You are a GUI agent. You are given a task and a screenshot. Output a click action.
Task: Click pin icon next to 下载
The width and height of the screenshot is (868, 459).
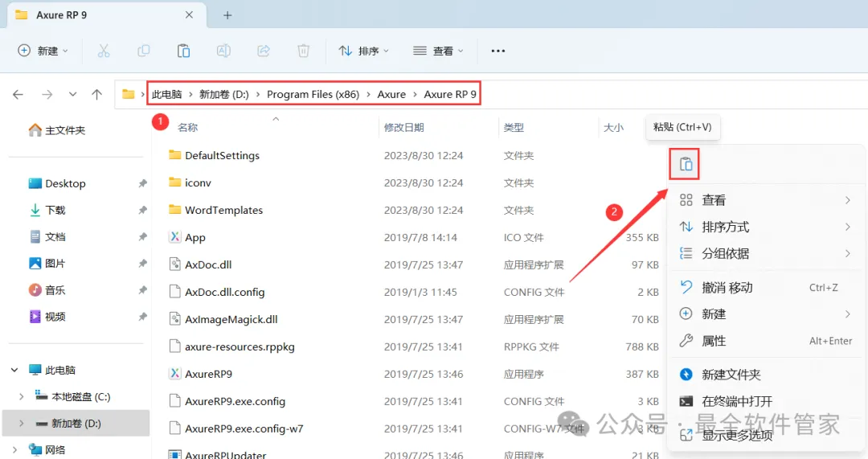click(x=143, y=211)
